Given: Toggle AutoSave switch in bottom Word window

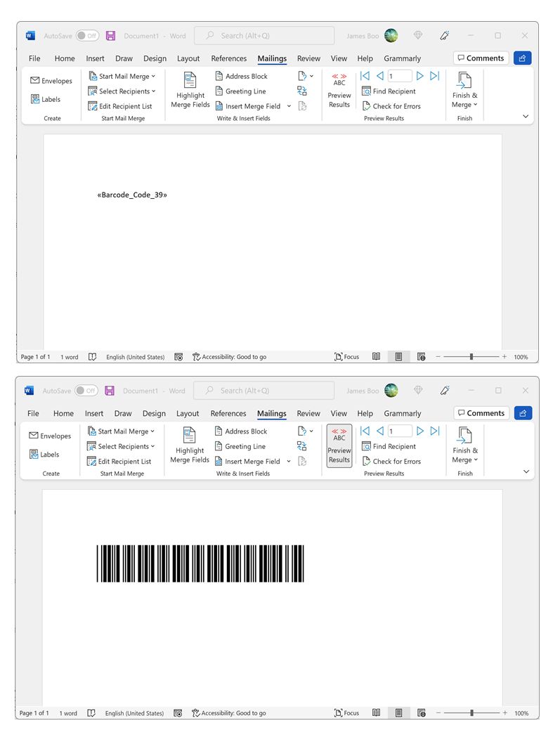Looking at the screenshot, I should click(x=86, y=391).
